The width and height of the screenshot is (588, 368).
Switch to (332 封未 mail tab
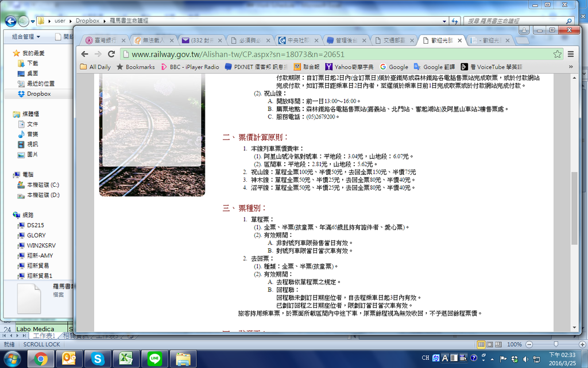198,40
